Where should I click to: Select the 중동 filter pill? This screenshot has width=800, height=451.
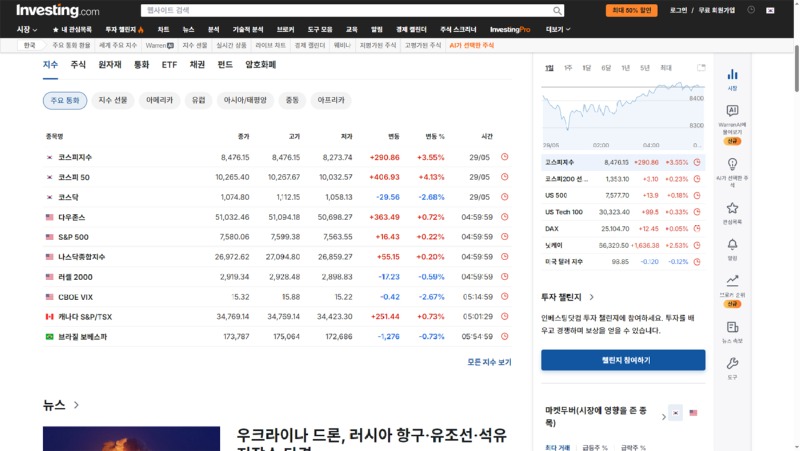click(x=292, y=101)
